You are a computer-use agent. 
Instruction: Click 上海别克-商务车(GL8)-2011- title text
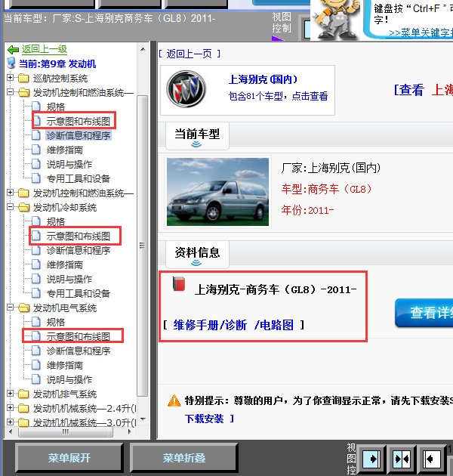click(276, 289)
